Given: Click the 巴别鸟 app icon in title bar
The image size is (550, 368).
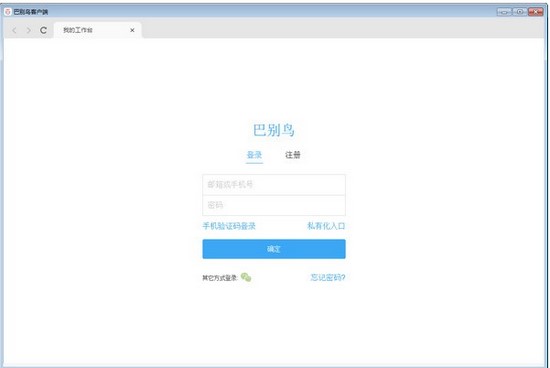Looking at the screenshot, I should [x=8, y=12].
